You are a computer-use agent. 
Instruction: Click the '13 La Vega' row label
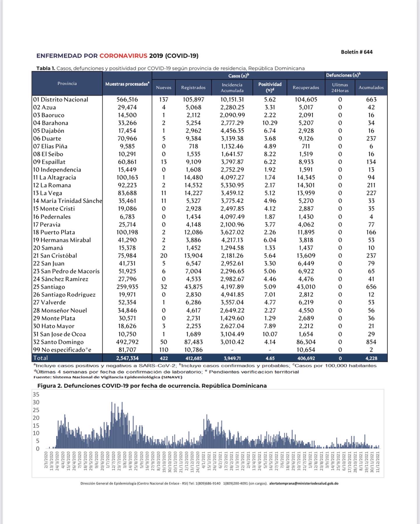[x=48, y=193]
